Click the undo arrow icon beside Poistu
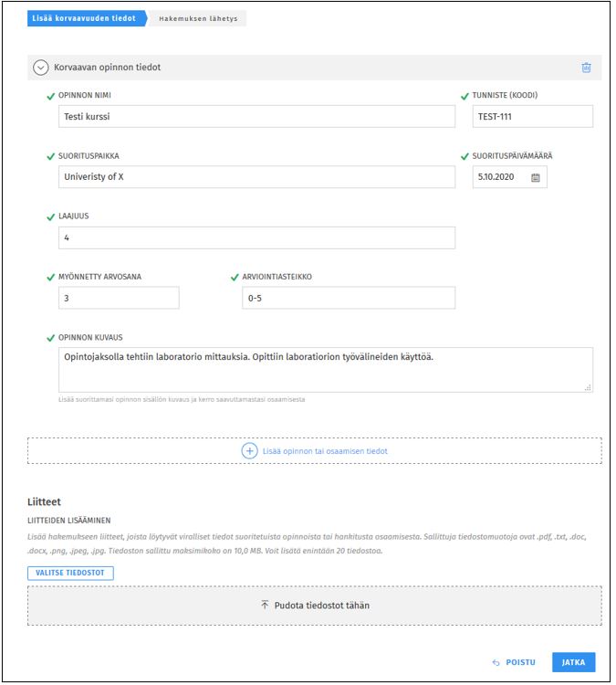Screen dimensions: 616x685 (496, 663)
